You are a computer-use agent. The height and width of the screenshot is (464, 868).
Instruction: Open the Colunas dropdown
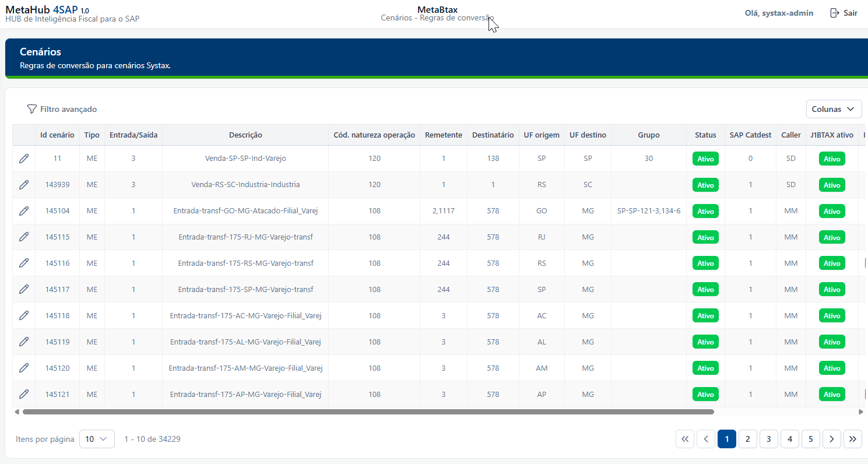coord(834,109)
